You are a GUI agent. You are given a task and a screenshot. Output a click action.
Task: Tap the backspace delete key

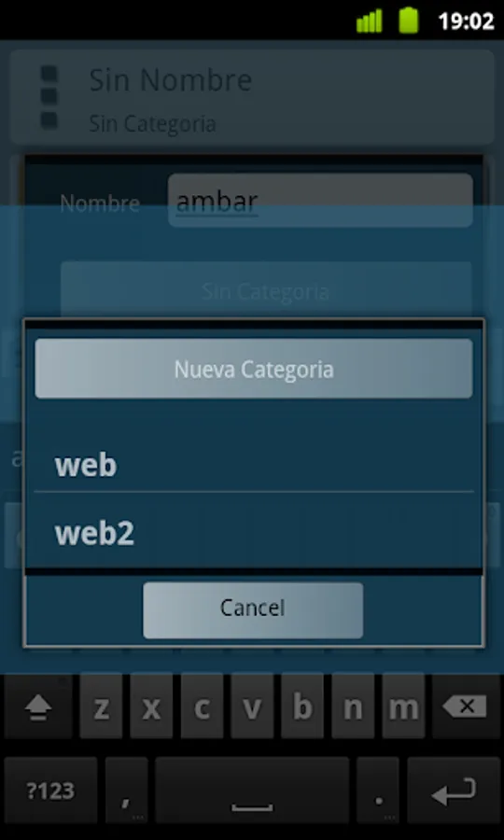point(464,707)
